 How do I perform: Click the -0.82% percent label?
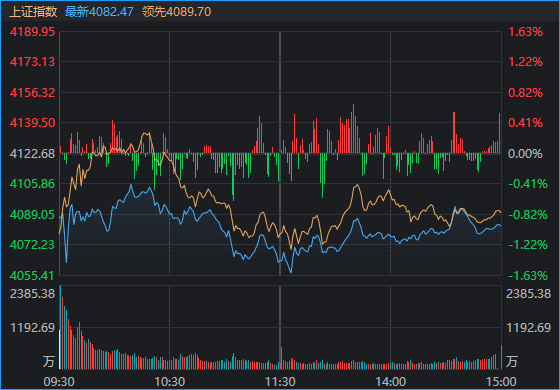(528, 215)
